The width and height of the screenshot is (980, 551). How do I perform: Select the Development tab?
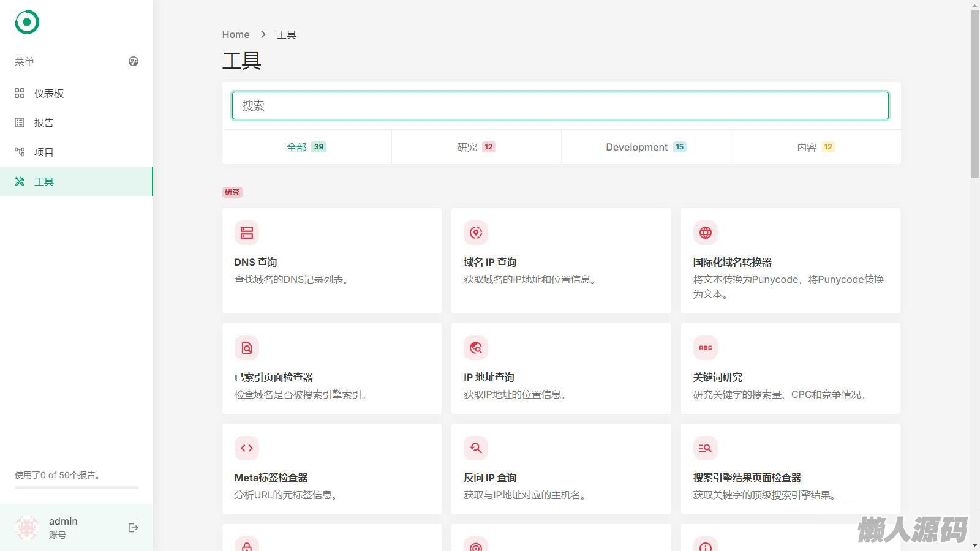point(646,147)
